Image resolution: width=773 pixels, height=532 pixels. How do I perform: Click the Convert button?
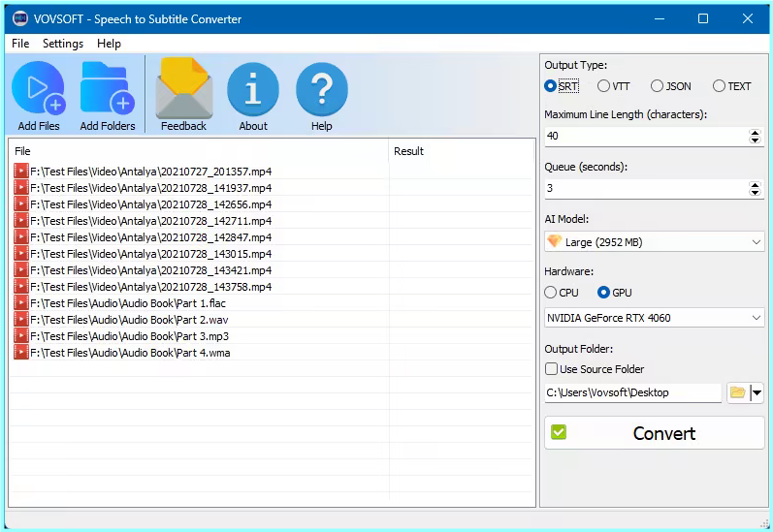(x=655, y=433)
